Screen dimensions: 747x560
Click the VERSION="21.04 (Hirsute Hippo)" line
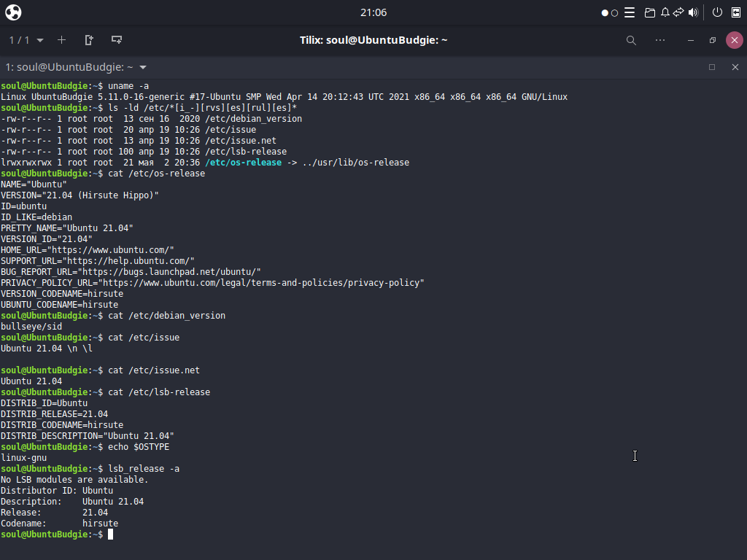pos(80,195)
